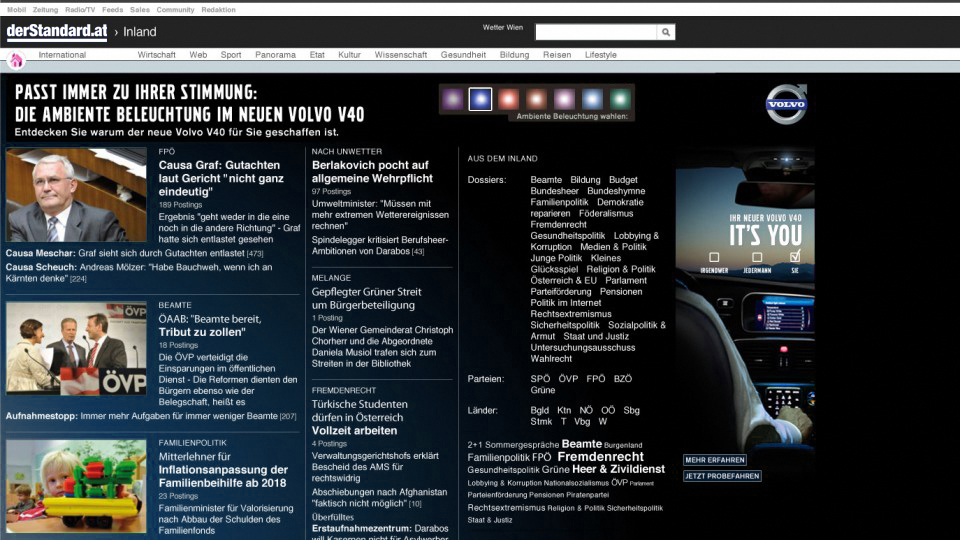Image resolution: width=960 pixels, height=540 pixels.
Task: Click the search input field
Action: point(596,33)
